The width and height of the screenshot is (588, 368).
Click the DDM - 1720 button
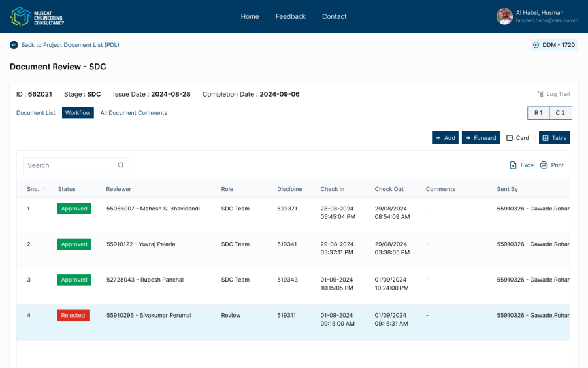[x=554, y=45]
